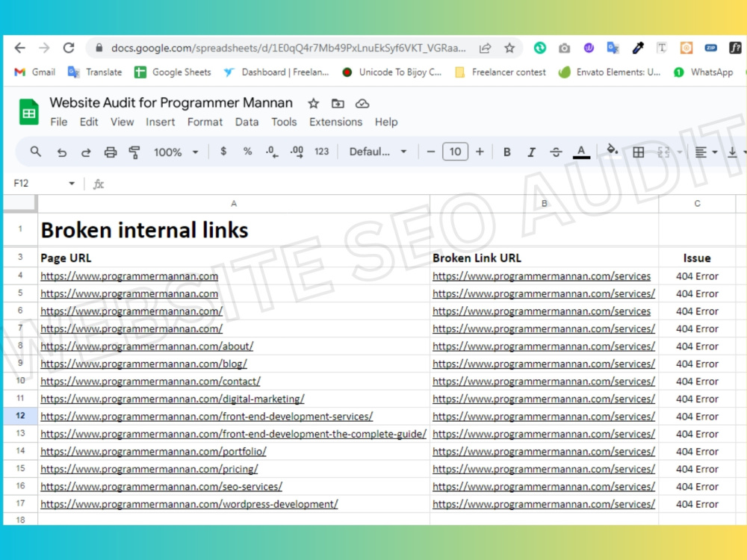747x560 pixels.
Task: Click the browser forward arrow
Action: click(x=44, y=48)
